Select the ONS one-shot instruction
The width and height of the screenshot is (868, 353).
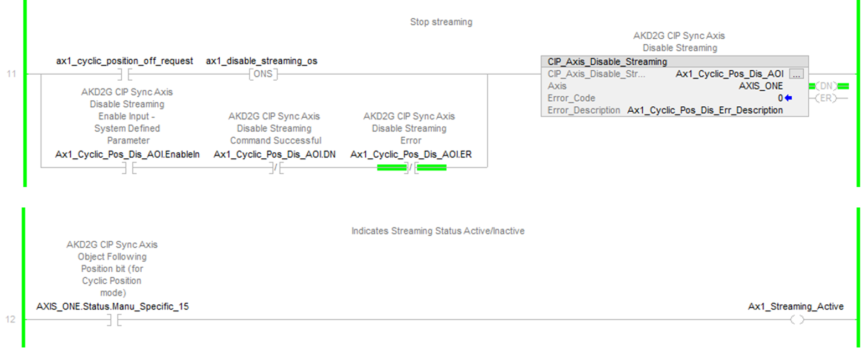pyautogui.click(x=263, y=74)
